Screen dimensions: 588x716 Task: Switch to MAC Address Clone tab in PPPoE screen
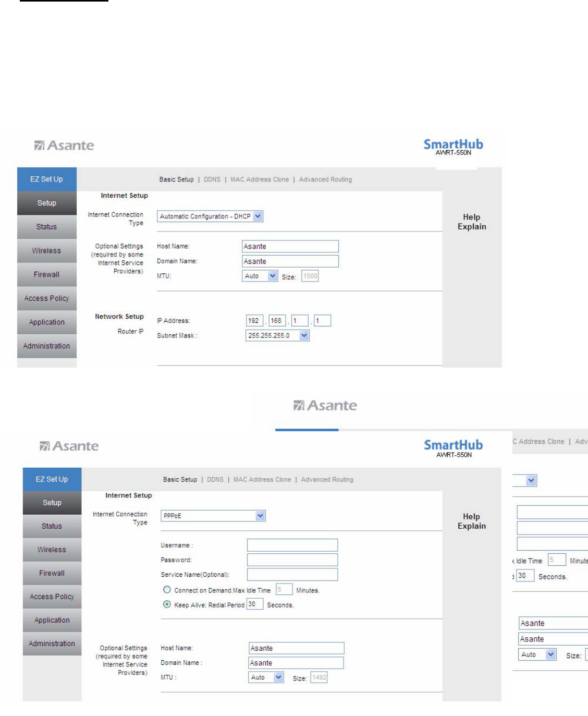point(262,480)
